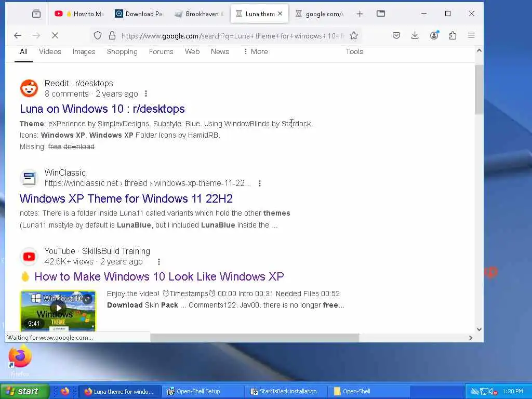Open How to Make Windows 10 Look Like XP

[x=159, y=276]
